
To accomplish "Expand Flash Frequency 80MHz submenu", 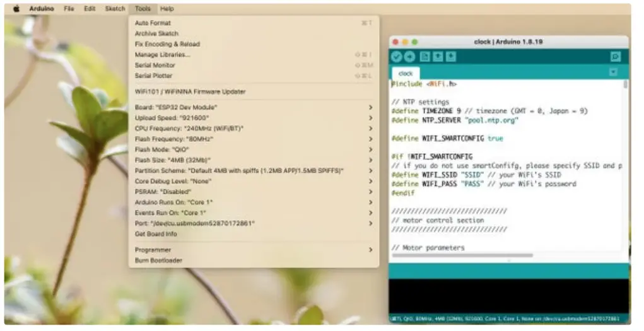I will [x=254, y=139].
